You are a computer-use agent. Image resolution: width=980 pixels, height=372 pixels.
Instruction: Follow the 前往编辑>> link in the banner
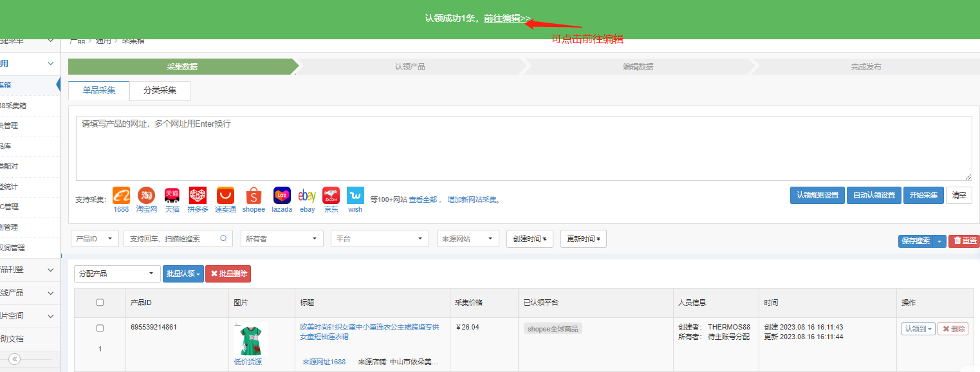tap(507, 19)
